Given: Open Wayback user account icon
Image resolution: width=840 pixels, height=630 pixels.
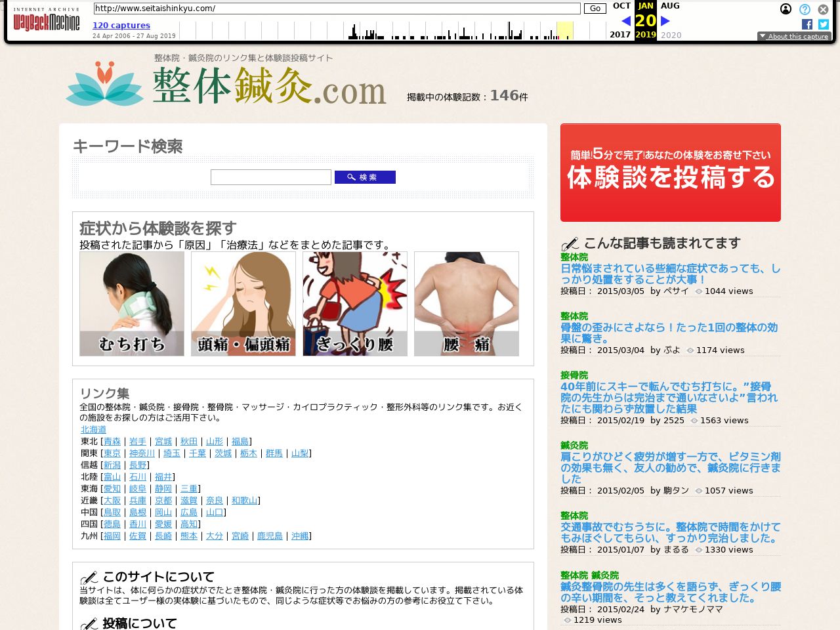Looking at the screenshot, I should 786,9.
